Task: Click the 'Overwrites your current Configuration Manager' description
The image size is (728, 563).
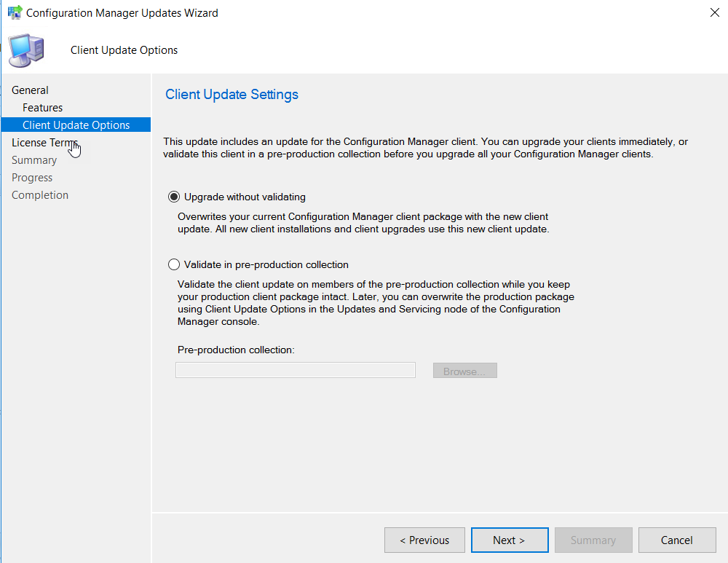Action: (363, 223)
